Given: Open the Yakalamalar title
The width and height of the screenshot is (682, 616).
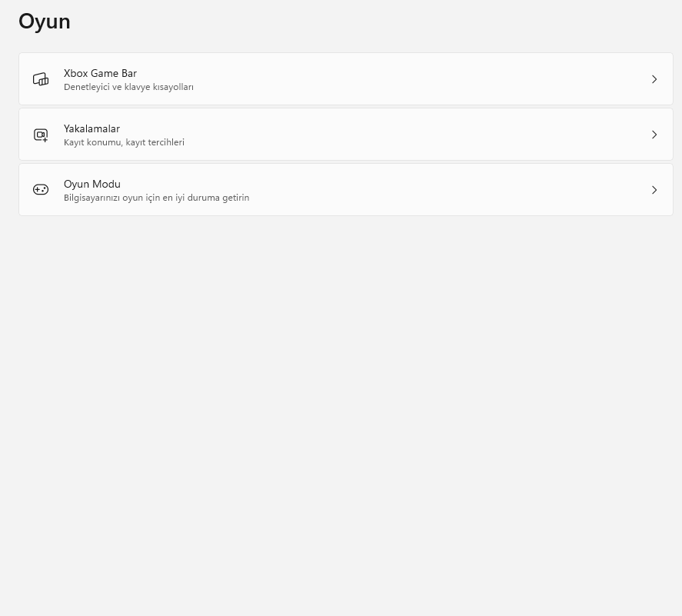Looking at the screenshot, I should click(91, 128).
